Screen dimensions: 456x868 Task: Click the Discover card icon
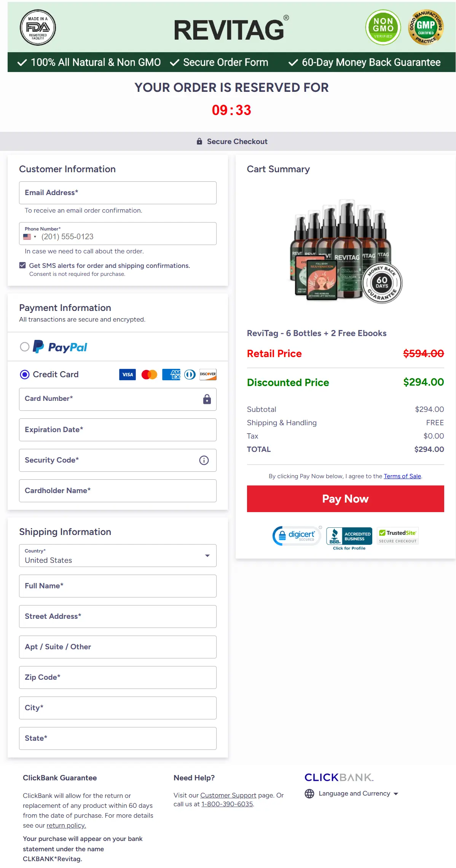(208, 375)
